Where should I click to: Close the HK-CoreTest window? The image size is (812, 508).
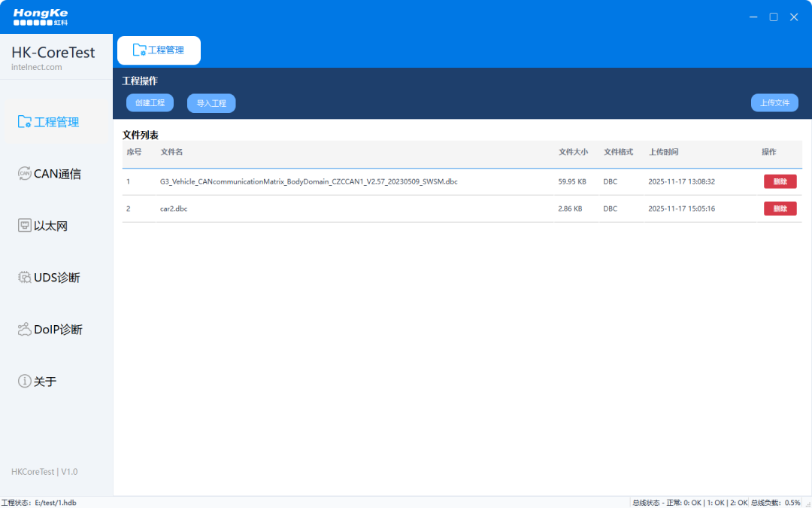[x=794, y=17]
